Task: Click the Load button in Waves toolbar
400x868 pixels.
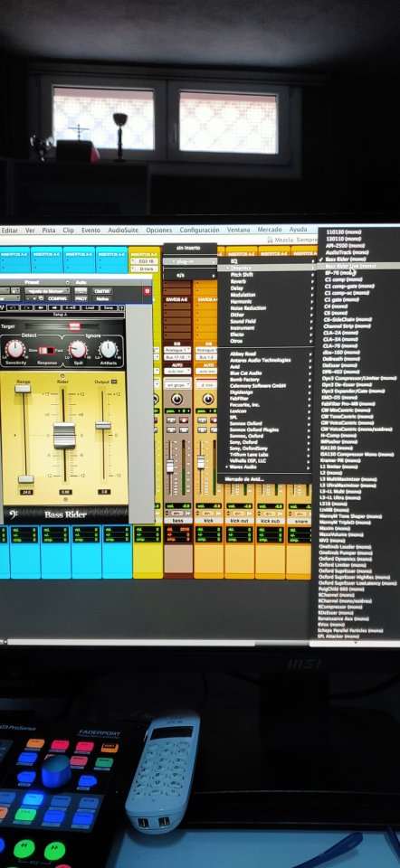Action: coord(90,307)
